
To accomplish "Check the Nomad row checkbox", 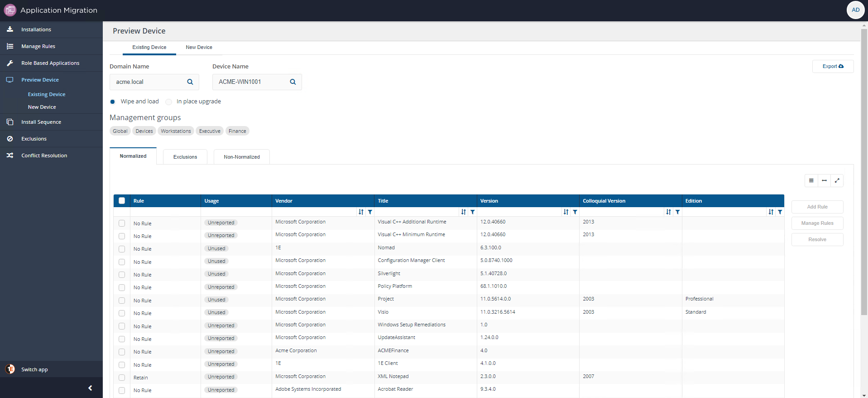I will pyautogui.click(x=122, y=249).
